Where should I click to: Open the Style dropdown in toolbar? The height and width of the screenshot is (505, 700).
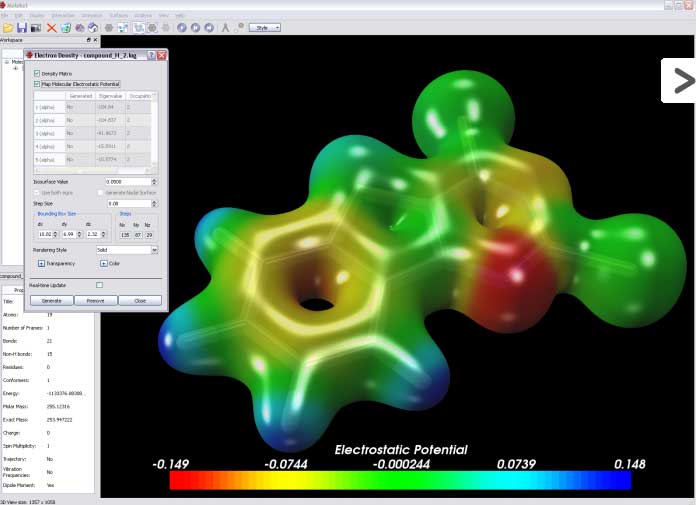(264, 28)
